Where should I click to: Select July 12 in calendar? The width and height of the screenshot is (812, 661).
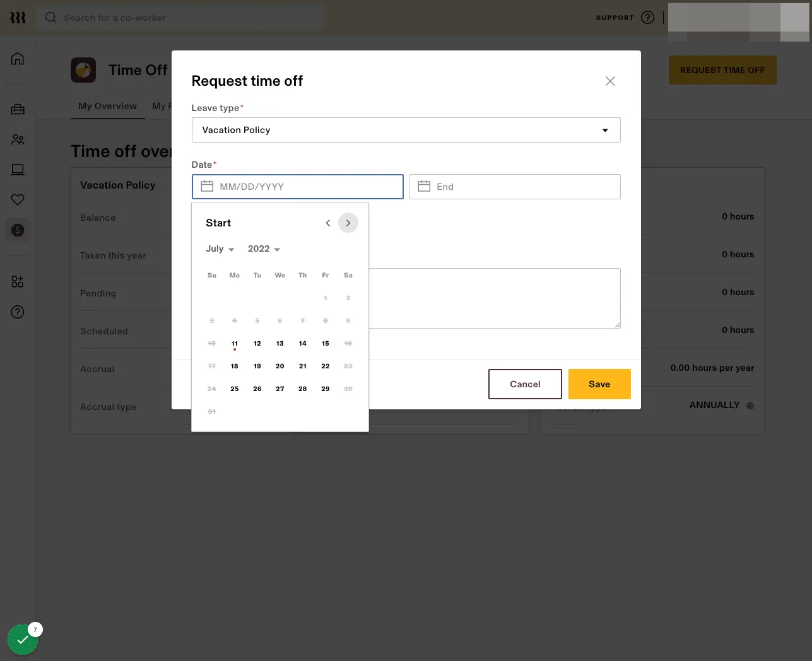tap(257, 344)
